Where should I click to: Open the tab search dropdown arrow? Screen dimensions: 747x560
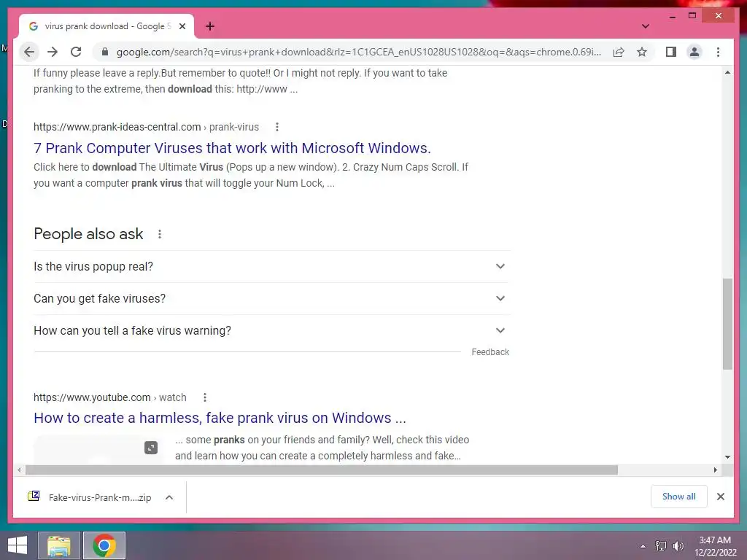pos(645,26)
